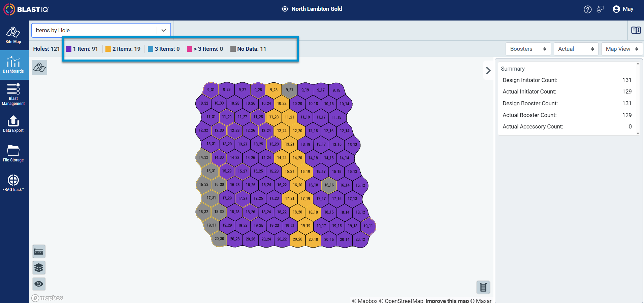Select hole 20_12 on the map
The width and height of the screenshot is (644, 303).
[360, 239]
